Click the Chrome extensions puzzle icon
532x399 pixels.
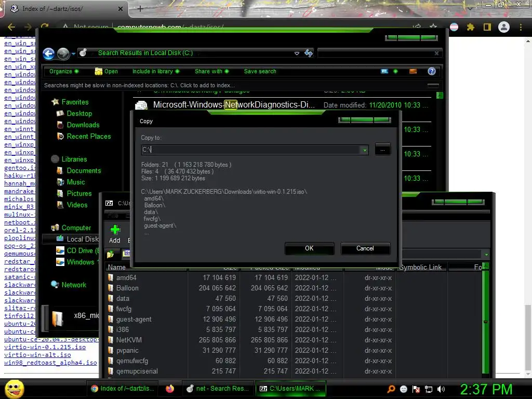(x=470, y=27)
